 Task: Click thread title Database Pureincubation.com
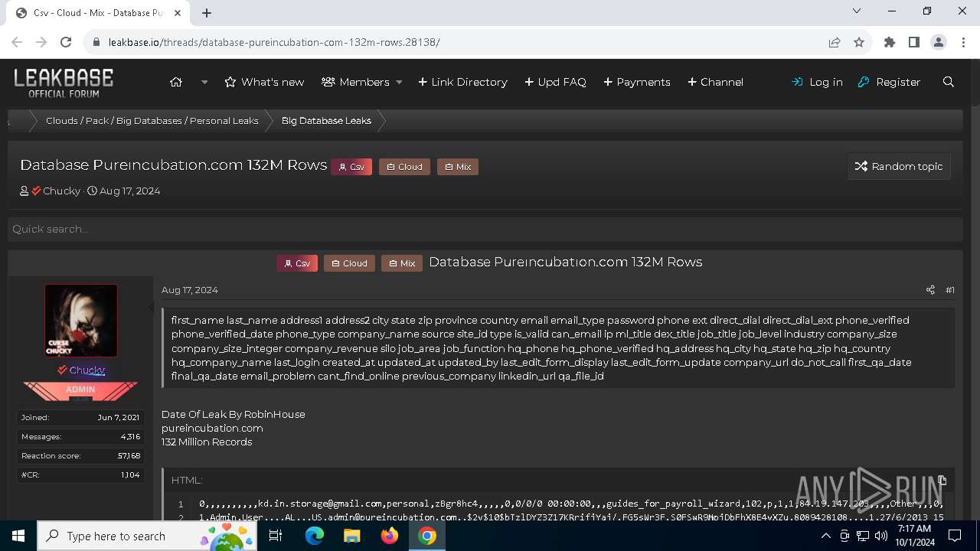click(x=173, y=165)
